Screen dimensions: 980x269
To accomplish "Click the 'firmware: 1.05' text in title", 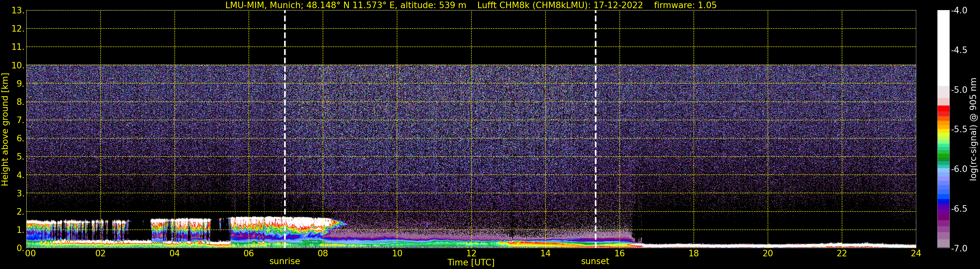I will coord(685,5).
